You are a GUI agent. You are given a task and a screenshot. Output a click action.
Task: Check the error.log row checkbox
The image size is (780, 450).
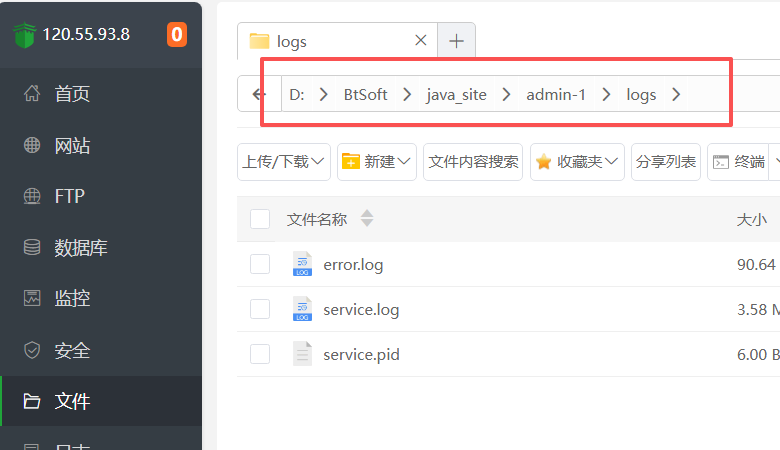coord(260,264)
